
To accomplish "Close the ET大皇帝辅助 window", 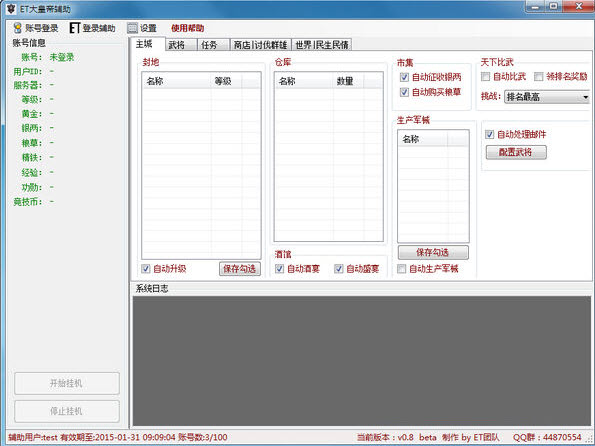I will point(579,6).
